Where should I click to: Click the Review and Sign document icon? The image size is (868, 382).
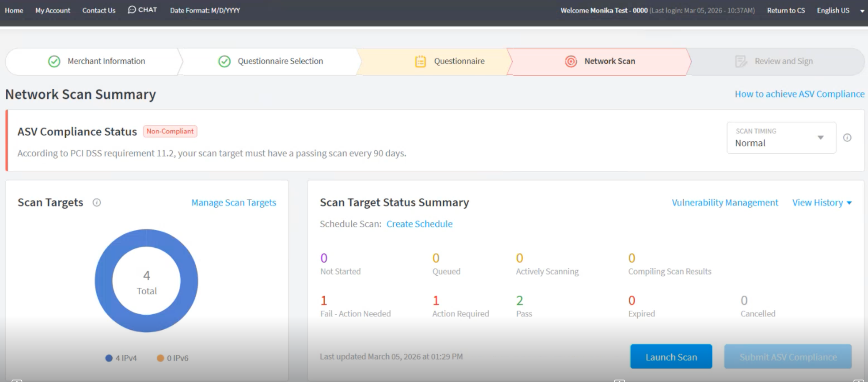741,62
